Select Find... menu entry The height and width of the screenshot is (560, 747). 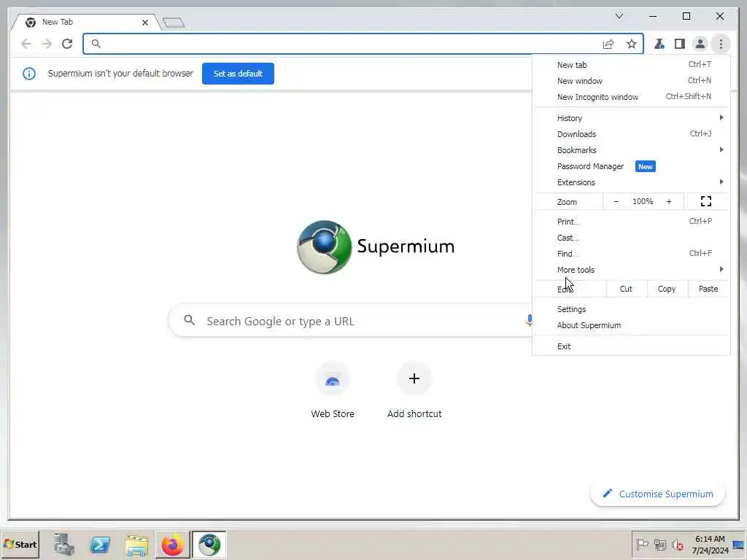click(x=632, y=253)
